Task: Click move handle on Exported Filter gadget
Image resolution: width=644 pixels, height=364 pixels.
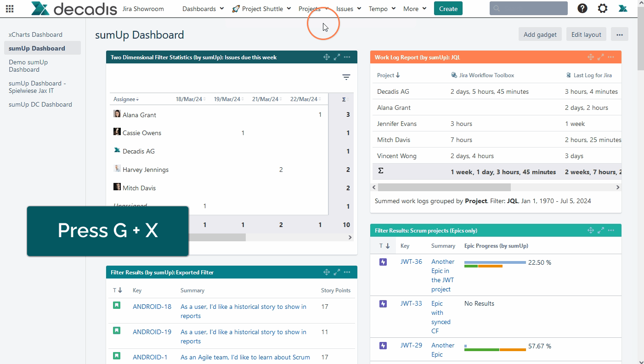Action: [x=327, y=272]
